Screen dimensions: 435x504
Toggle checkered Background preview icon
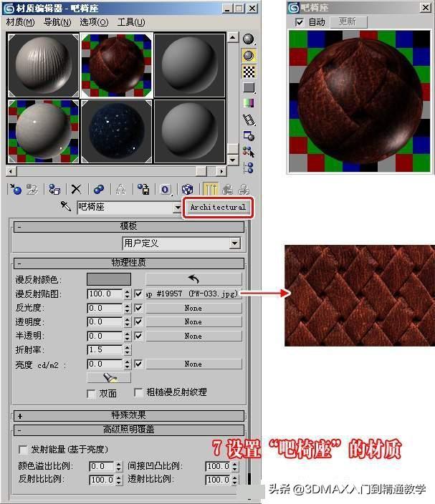point(249,72)
